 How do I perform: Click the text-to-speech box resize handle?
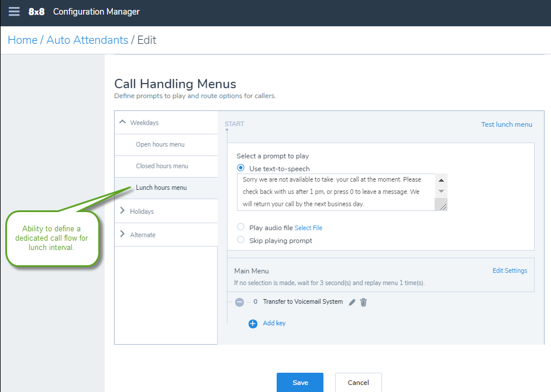tap(442, 204)
